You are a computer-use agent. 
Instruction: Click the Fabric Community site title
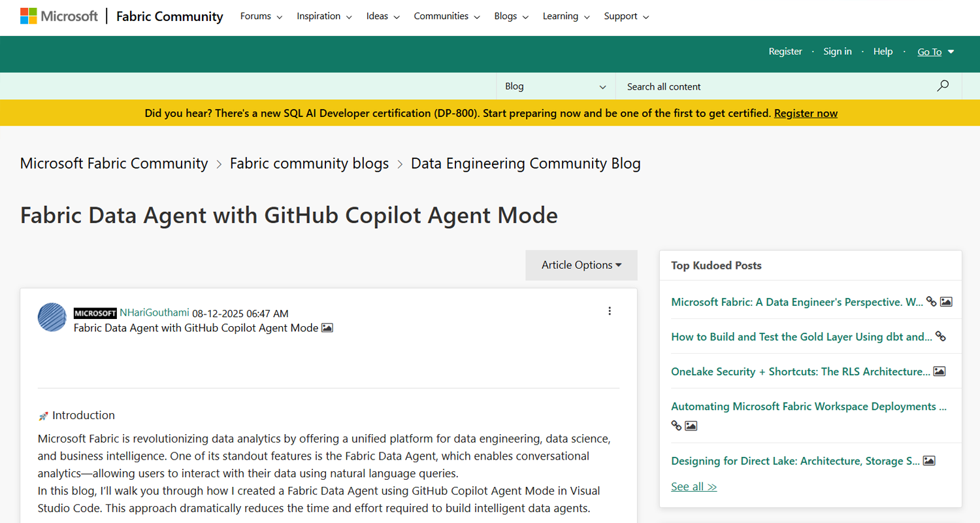pyautogui.click(x=170, y=16)
